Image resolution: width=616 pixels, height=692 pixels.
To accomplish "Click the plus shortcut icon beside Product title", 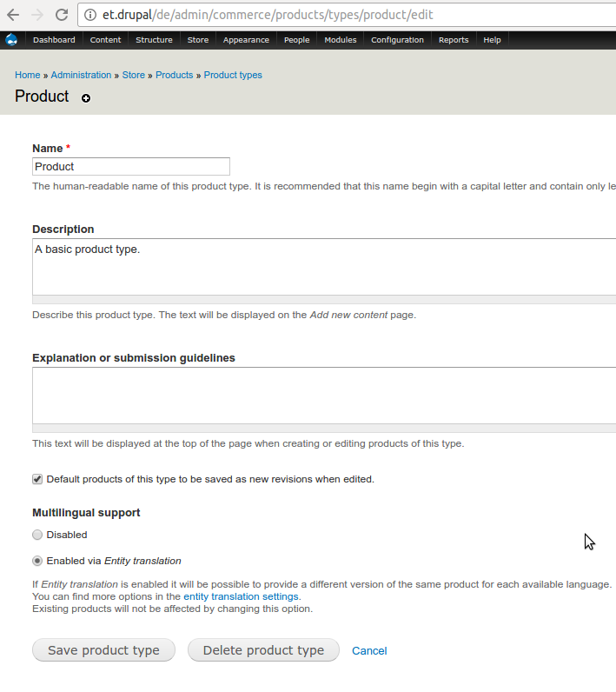I will pyautogui.click(x=86, y=98).
